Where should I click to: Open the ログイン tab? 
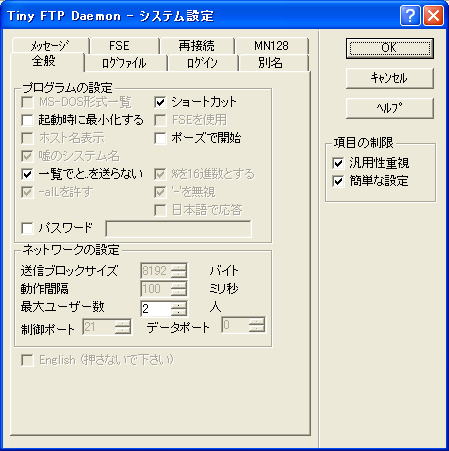tap(203, 63)
